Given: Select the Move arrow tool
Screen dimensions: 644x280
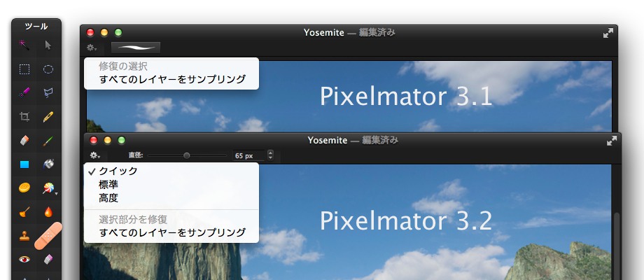Looking at the screenshot, I should 48,45.
